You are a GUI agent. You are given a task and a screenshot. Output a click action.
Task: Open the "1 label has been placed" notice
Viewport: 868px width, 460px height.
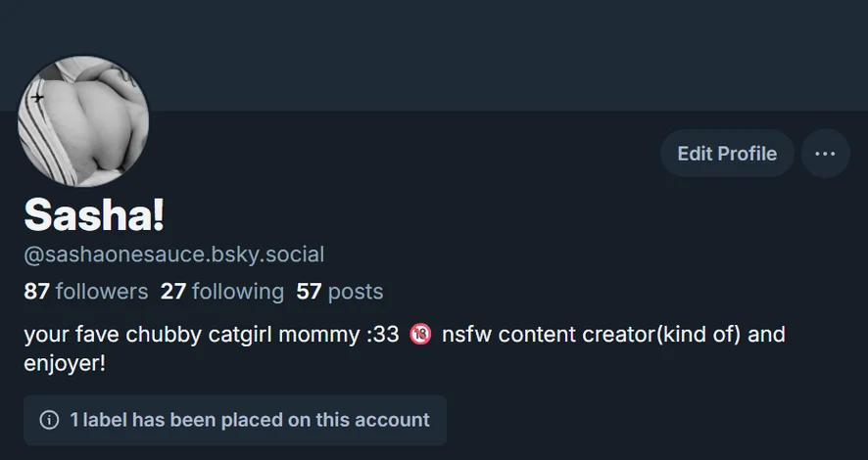pyautogui.click(x=249, y=420)
